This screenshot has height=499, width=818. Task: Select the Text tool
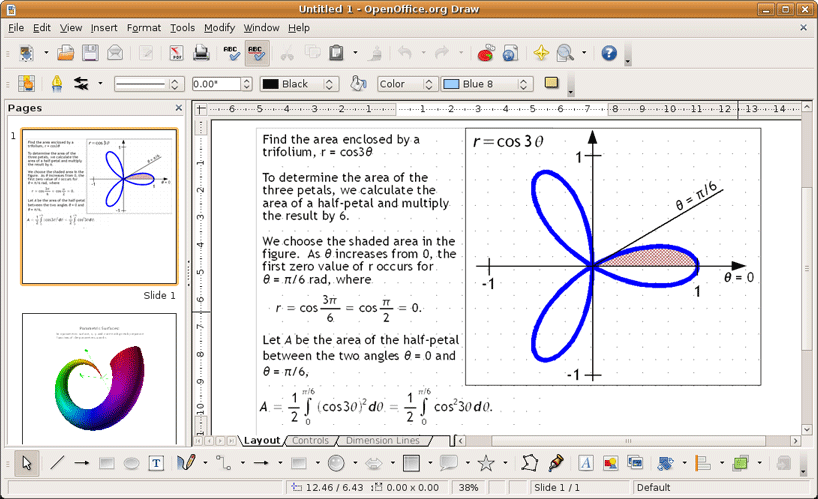tap(157, 463)
